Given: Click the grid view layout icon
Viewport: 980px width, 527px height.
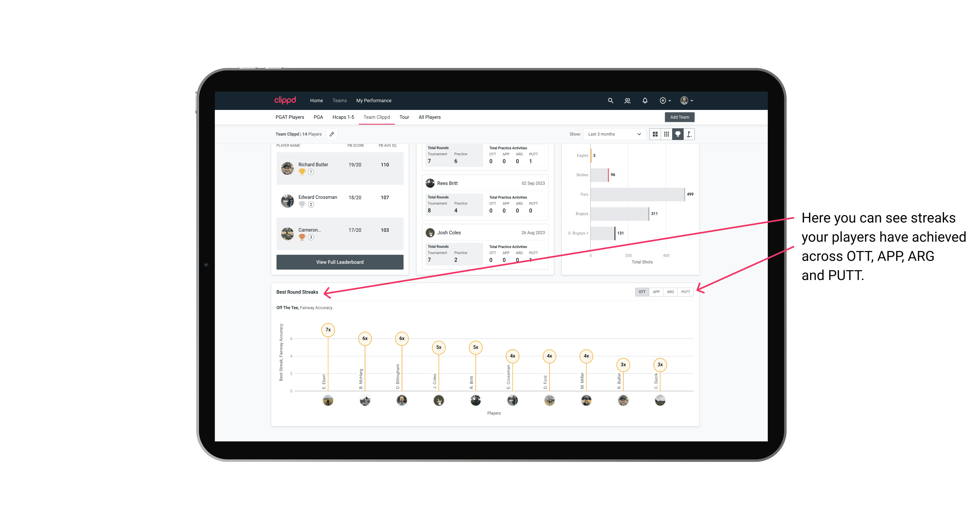Looking at the screenshot, I should click(x=655, y=134).
